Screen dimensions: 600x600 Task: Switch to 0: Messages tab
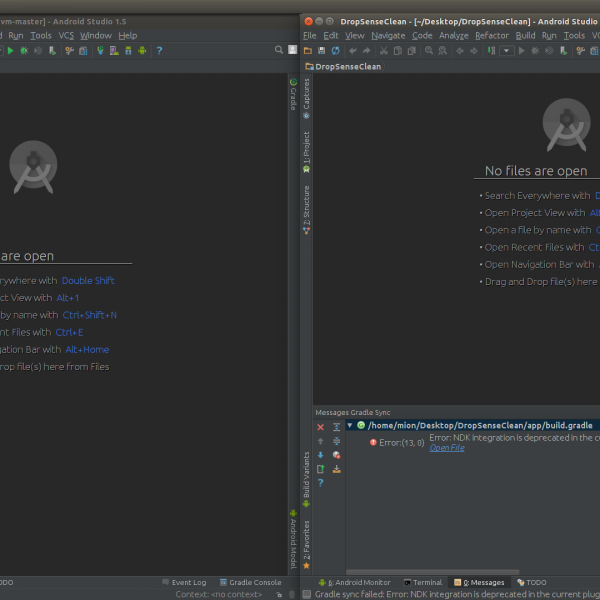pos(479,582)
